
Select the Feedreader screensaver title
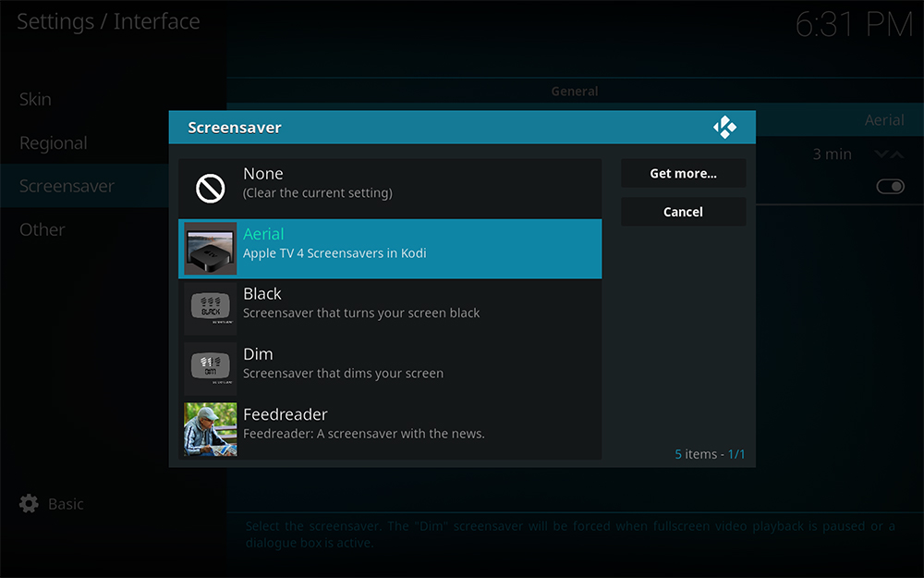(x=286, y=414)
